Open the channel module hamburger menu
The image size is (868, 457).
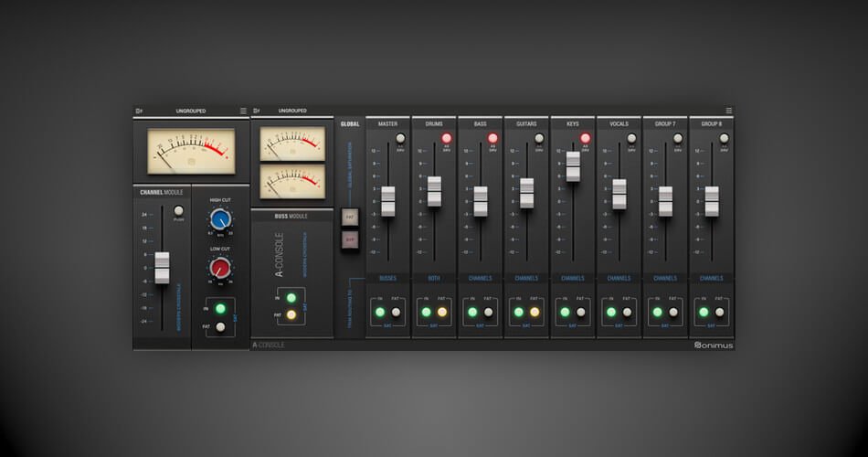tap(243, 111)
